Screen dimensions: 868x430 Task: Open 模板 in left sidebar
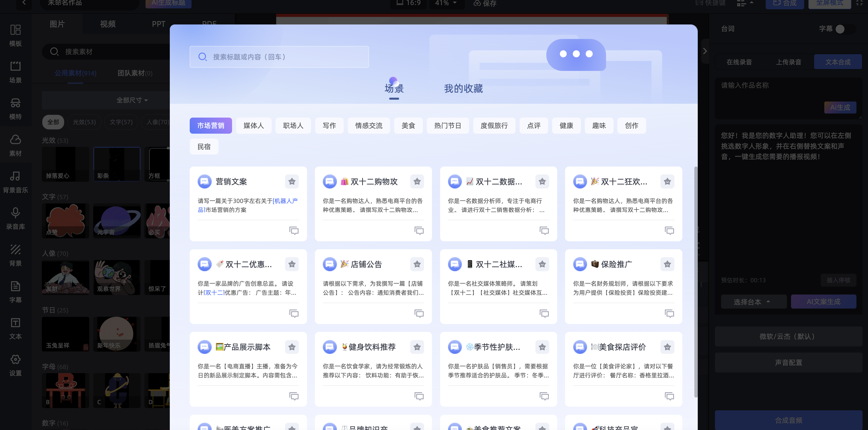click(15, 35)
